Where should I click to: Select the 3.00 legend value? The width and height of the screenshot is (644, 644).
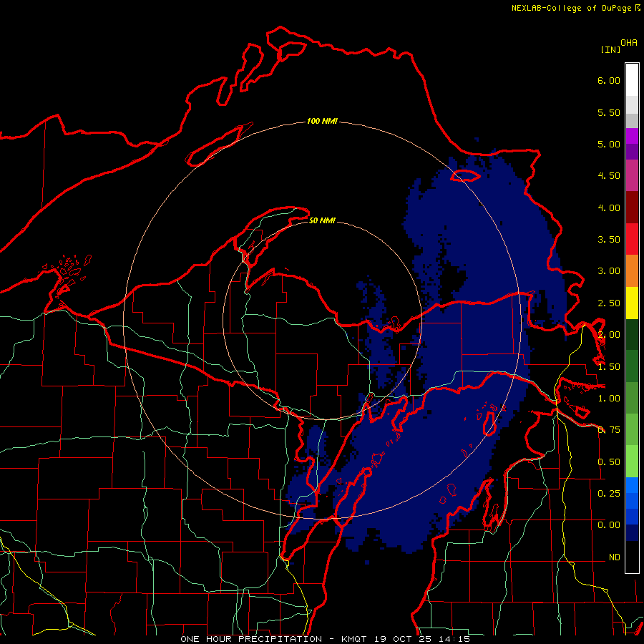[609, 271]
